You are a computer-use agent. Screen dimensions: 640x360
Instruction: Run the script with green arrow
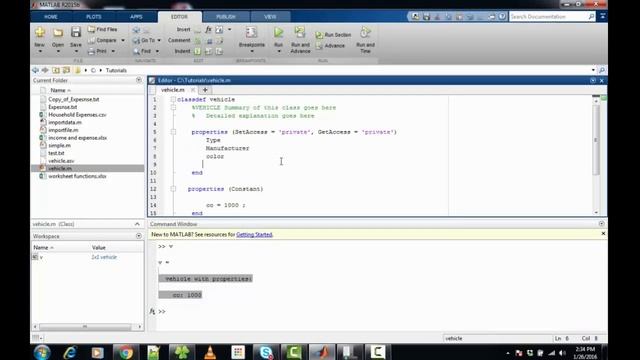coord(278,32)
